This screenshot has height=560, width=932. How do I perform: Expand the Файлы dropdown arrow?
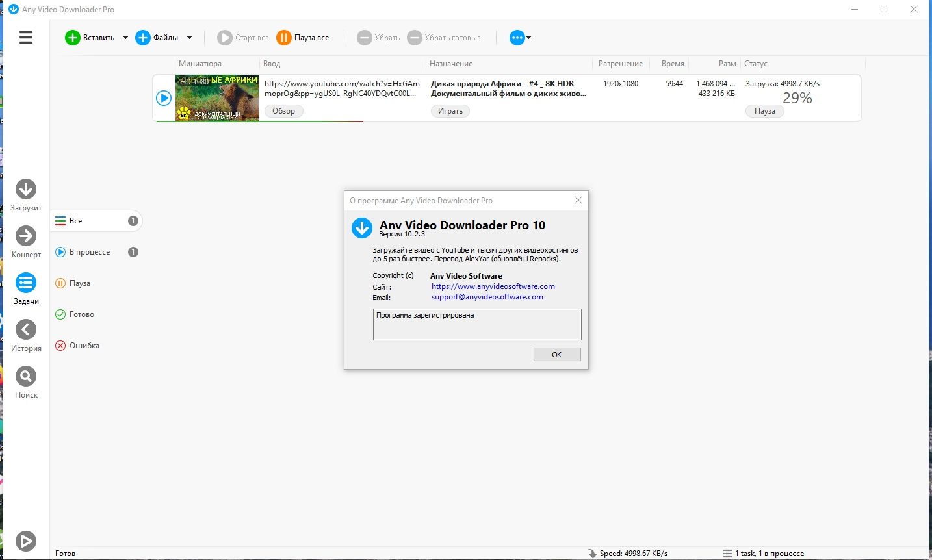(189, 38)
